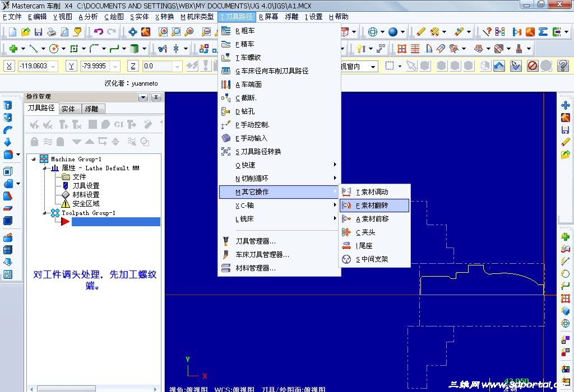
Task: Close the 操作管理 operations manager panel
Action: coord(156,97)
